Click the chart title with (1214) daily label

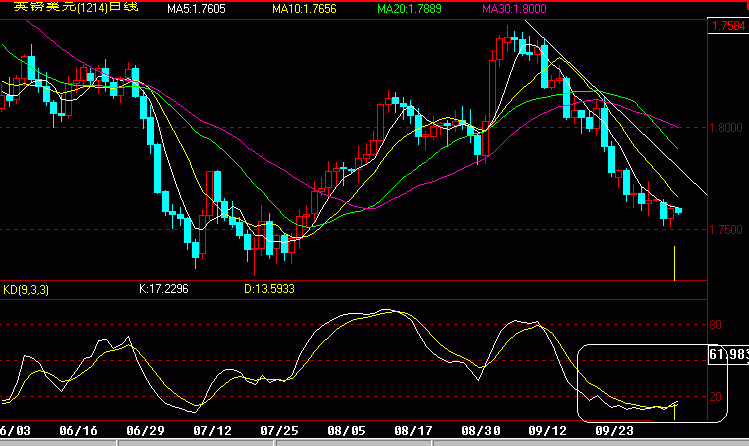(x=76, y=7)
